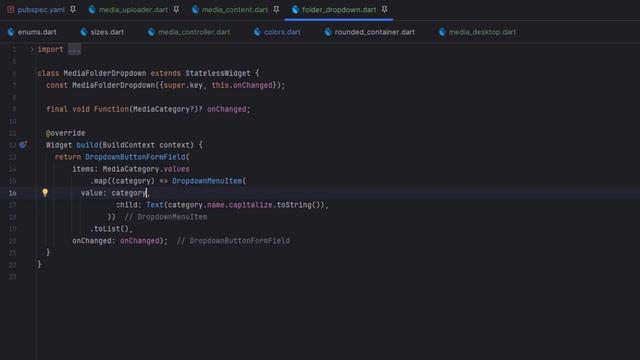Click the Dart icon on colors.dart
This screenshot has width=640, height=360.
click(x=257, y=32)
